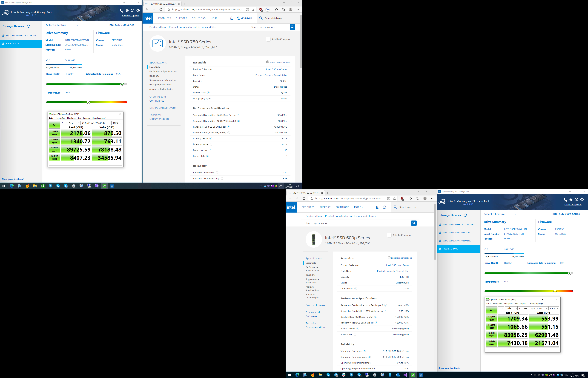Image resolution: width=588 pixels, height=378 pixels.
Task: Click Check For Updates in SSD 750 tool
Action: [131, 16]
